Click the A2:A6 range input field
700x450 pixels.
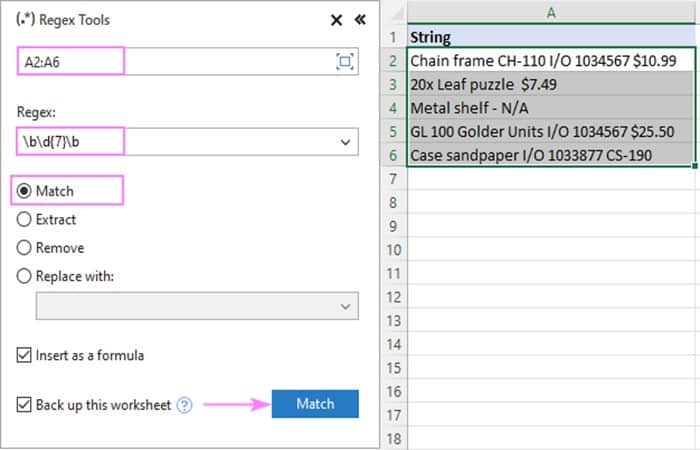188,62
